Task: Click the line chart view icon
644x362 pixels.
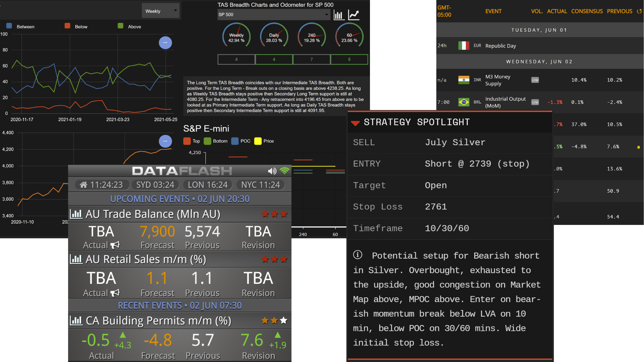Action: click(354, 15)
